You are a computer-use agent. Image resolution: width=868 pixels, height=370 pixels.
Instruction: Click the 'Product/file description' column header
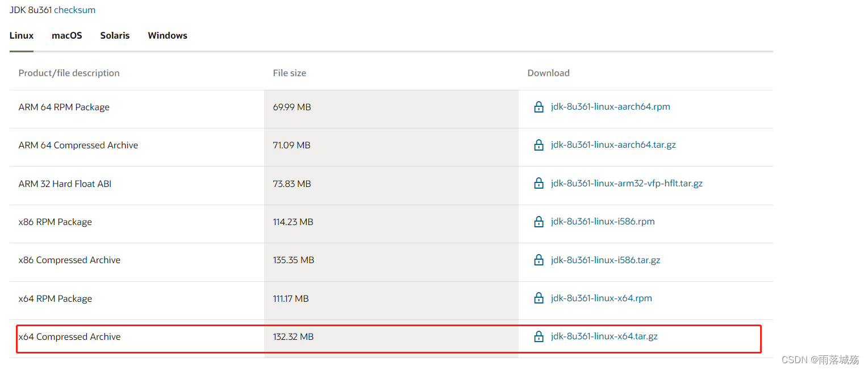coord(69,73)
